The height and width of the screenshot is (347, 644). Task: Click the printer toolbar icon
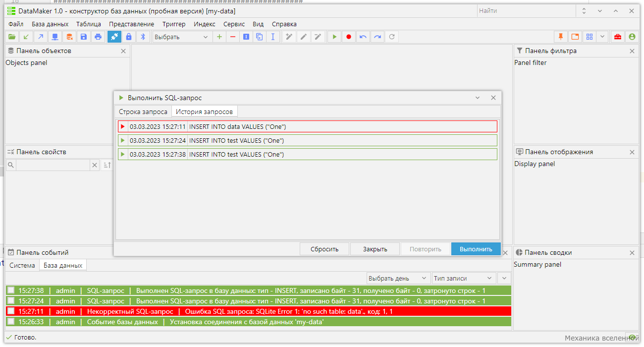(x=98, y=37)
